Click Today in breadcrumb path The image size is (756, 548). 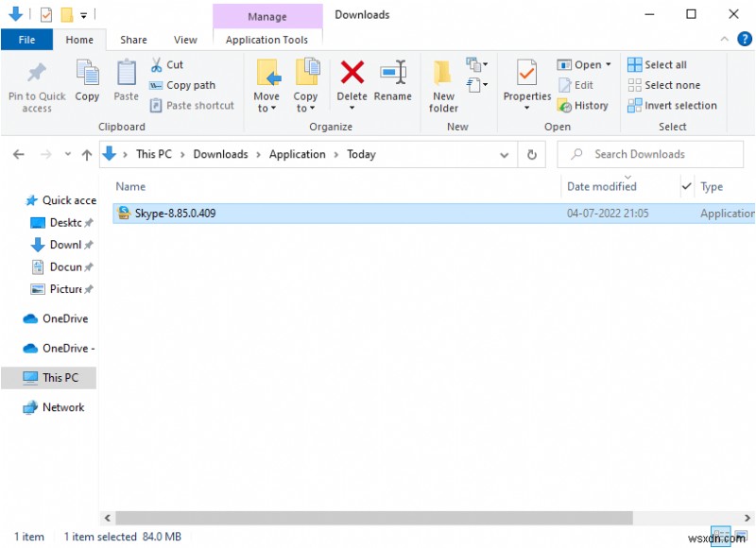point(361,154)
